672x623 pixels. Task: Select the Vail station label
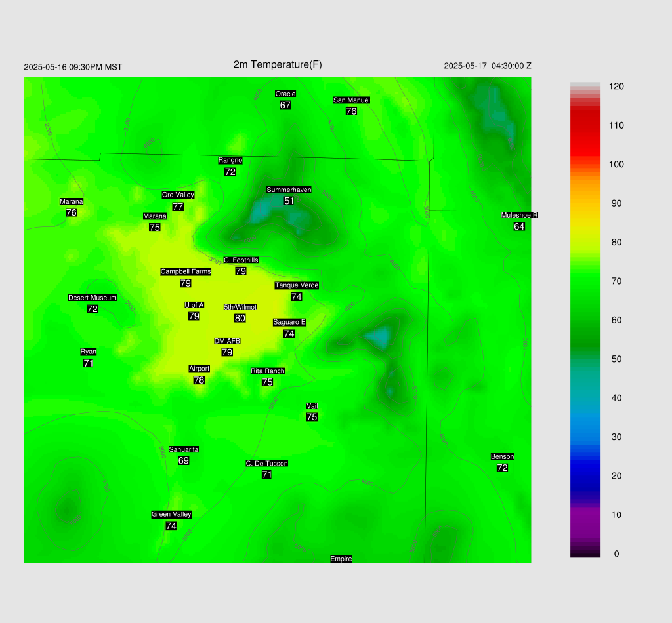(312, 406)
